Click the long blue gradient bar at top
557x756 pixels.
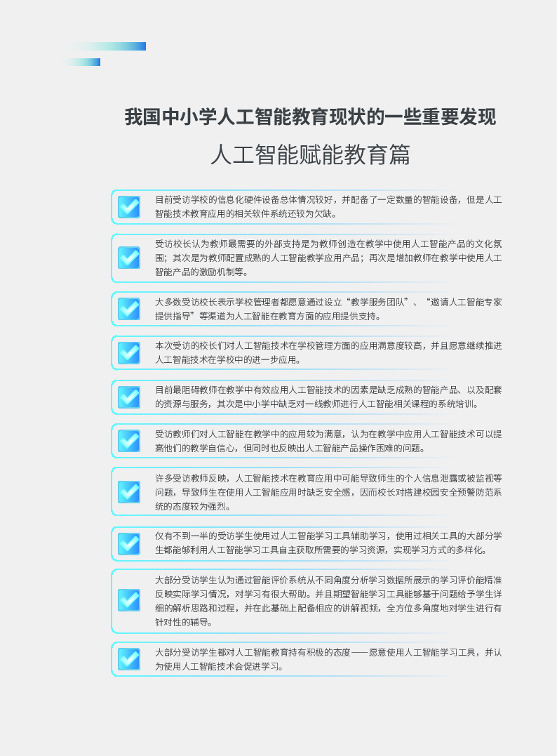coord(106,46)
